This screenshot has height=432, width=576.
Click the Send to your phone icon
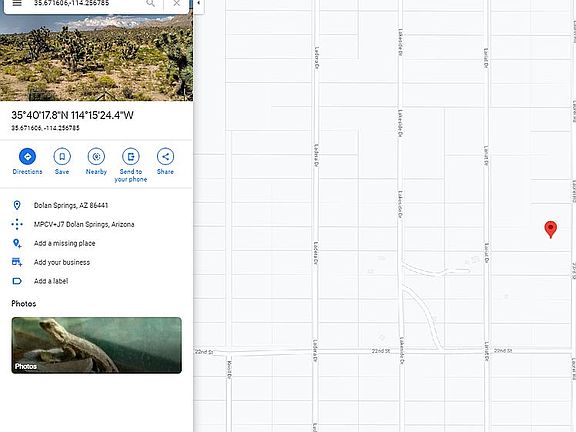(x=131, y=156)
